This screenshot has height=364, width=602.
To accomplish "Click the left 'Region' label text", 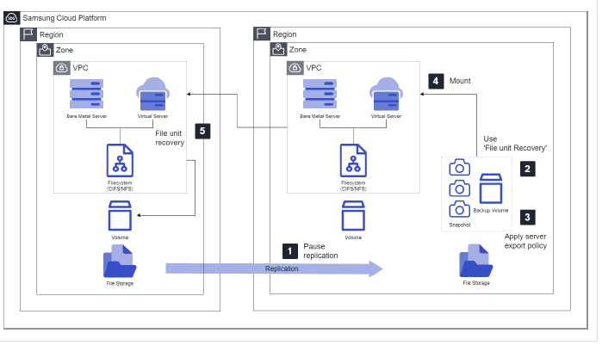I will point(52,35).
